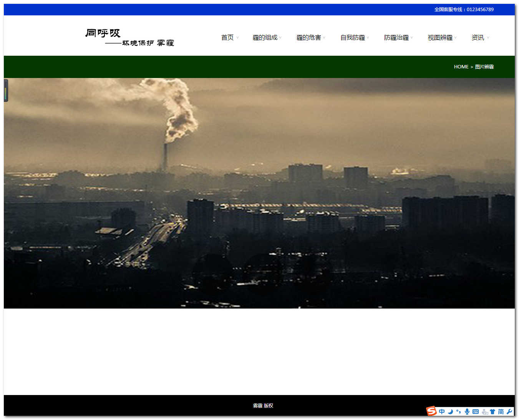Expand the dropdown arrow beside 资讯
This screenshot has height=420, width=519.
tap(488, 38)
